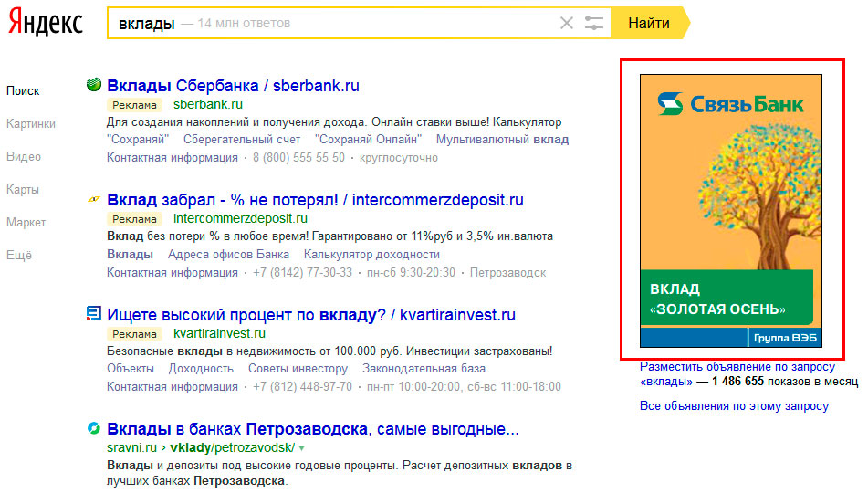Viewport: 868px width, 493px height.
Task: Switch to Карты search
Action: tap(23, 190)
